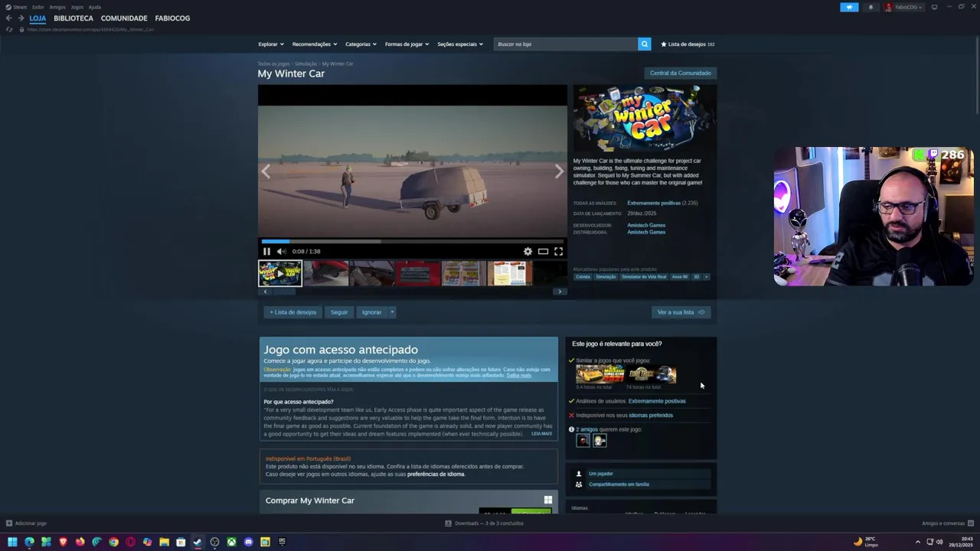Click 'Um jogador' feature link

pyautogui.click(x=601, y=474)
